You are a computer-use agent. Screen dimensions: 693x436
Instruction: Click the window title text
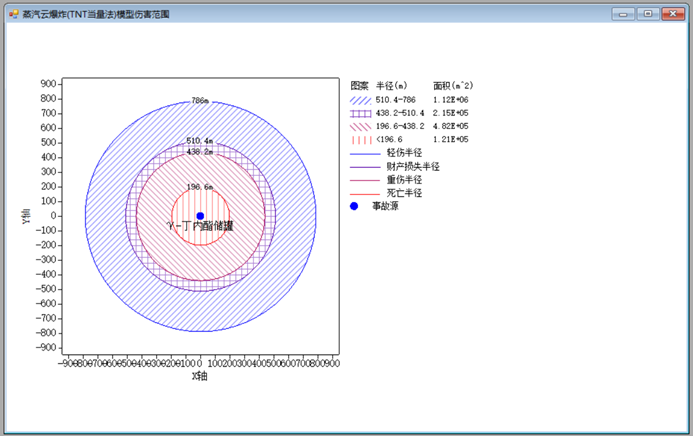[96, 15]
